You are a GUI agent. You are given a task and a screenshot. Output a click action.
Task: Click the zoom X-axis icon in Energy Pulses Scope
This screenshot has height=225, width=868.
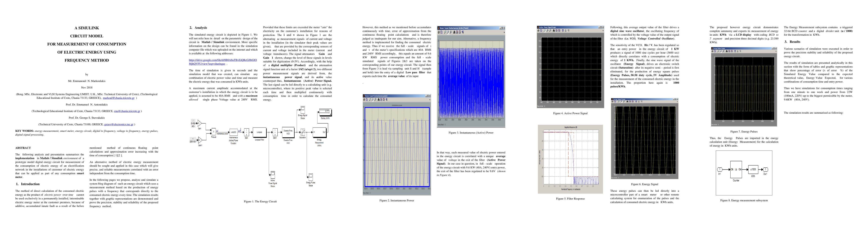pyautogui.click(x=721, y=51)
